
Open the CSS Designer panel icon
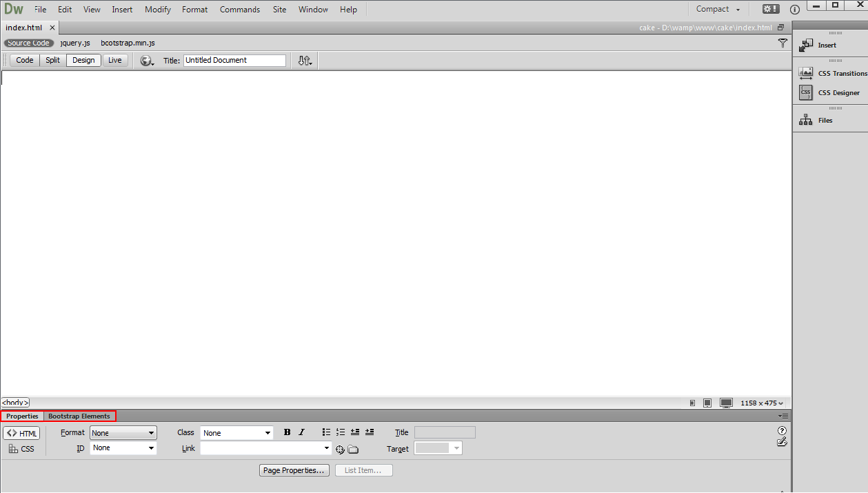tap(806, 92)
